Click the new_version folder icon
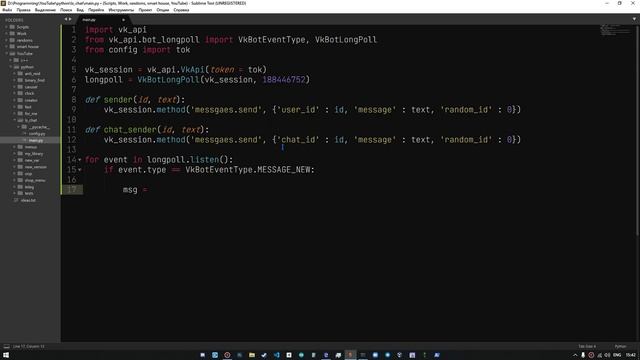 pyautogui.click(x=20, y=167)
